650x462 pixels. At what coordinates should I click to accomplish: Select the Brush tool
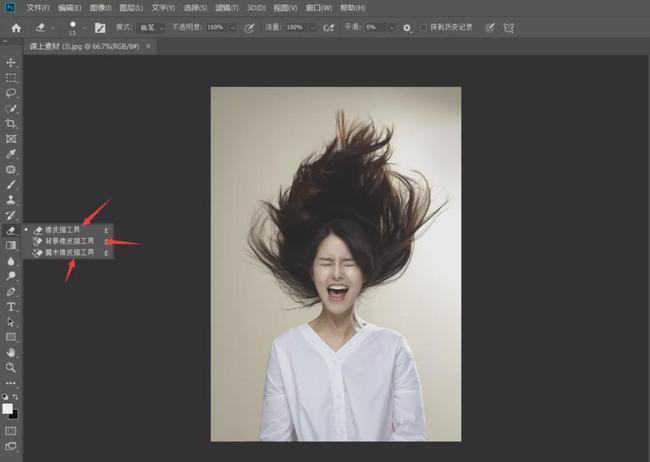[x=11, y=185]
